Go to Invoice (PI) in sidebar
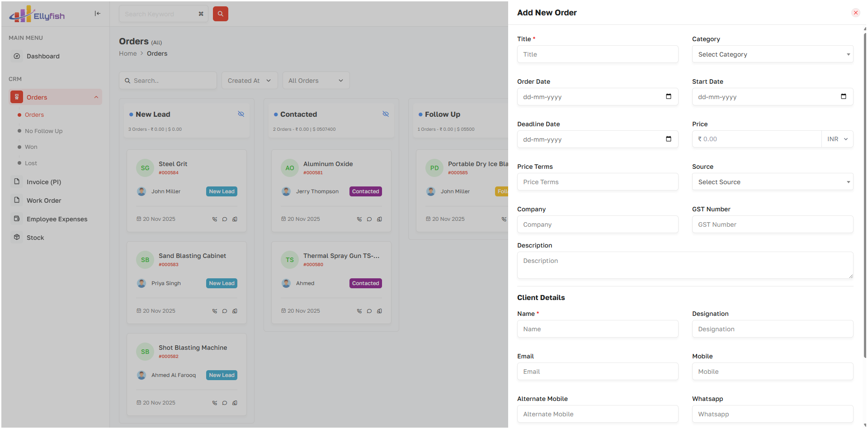The image size is (868, 429). click(43, 182)
